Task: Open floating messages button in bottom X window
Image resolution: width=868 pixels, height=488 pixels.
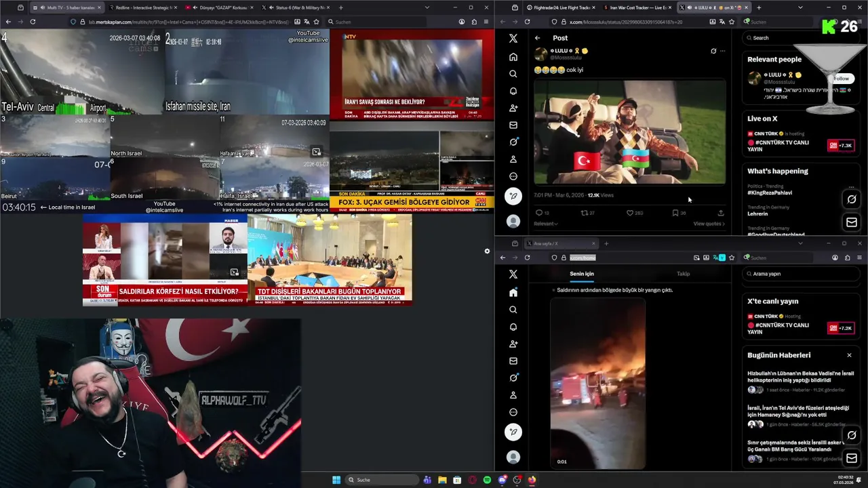Action: (x=852, y=458)
